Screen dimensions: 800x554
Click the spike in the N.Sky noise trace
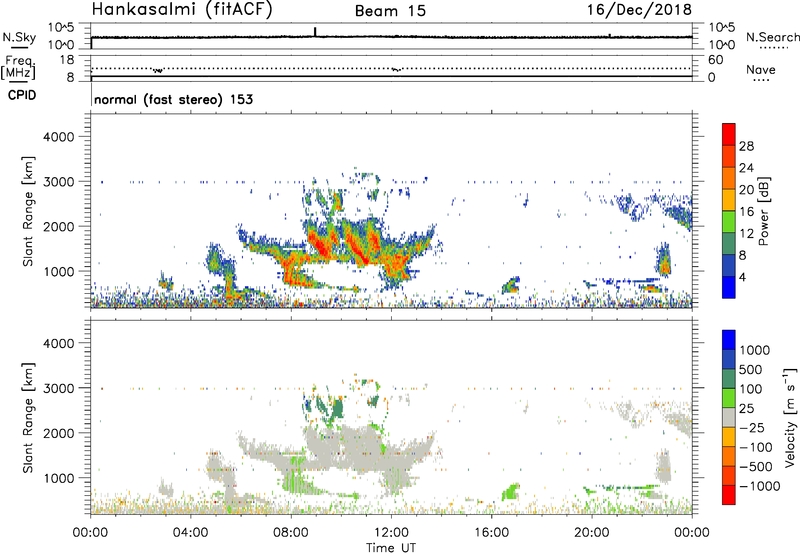(x=315, y=32)
